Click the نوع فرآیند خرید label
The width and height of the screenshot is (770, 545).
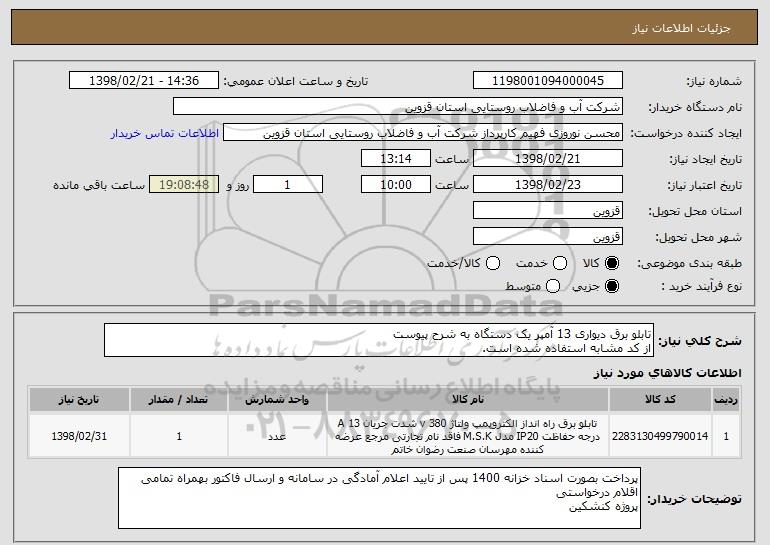pyautogui.click(x=702, y=286)
